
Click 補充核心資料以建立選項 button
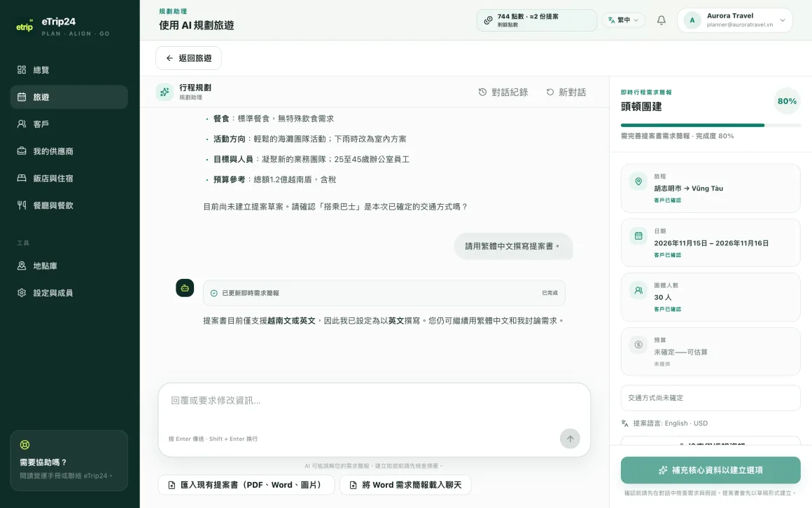click(710, 470)
